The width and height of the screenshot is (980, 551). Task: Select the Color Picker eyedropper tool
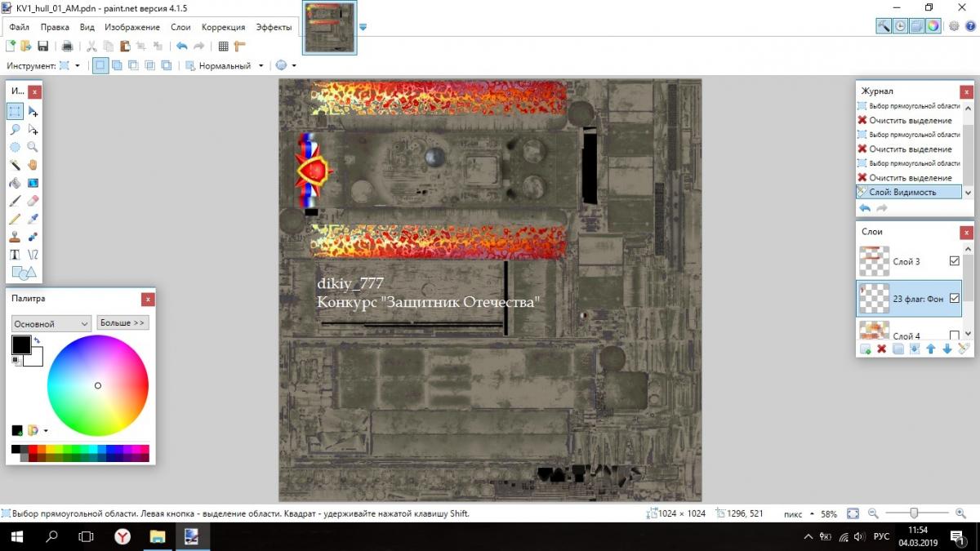33,219
